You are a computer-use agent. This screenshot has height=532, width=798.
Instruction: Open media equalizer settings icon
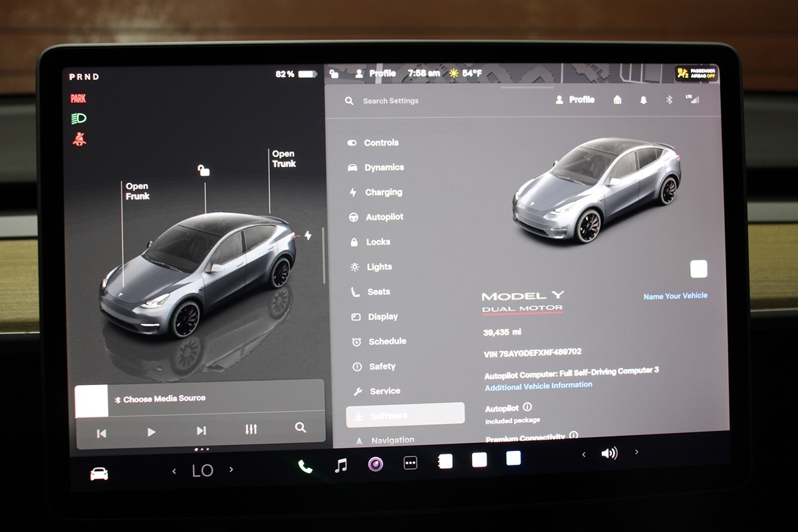[x=251, y=430]
